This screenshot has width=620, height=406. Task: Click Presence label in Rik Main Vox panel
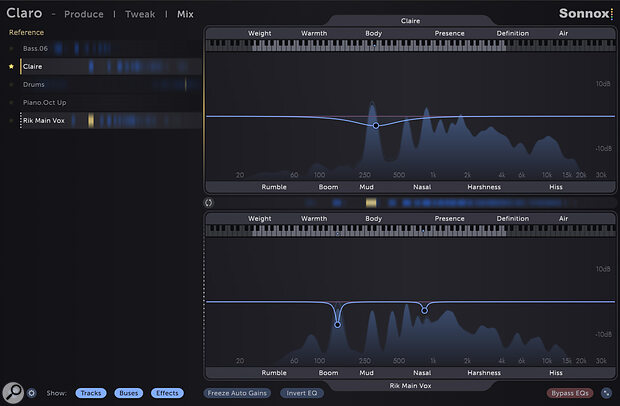(449, 219)
